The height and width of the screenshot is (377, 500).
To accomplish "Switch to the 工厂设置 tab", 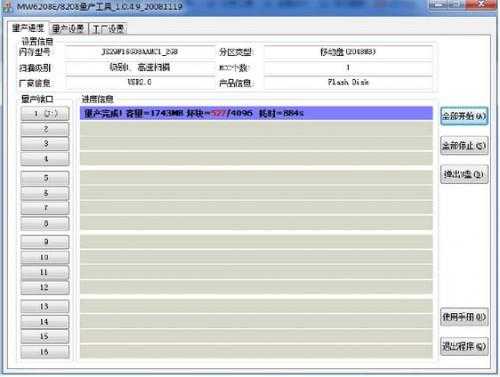I will [x=108, y=29].
